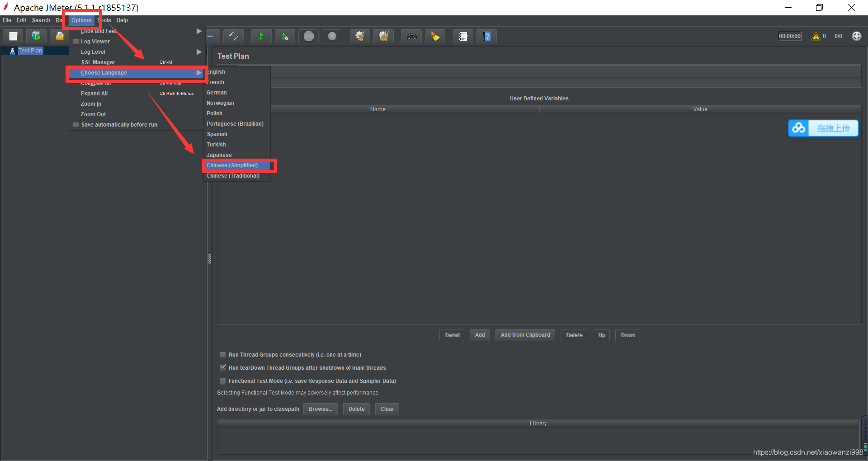Click the Down button

[628, 335]
